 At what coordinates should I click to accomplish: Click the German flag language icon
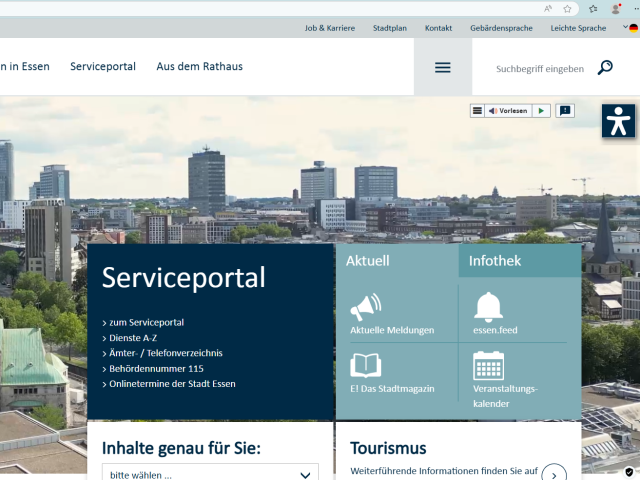coord(633,28)
